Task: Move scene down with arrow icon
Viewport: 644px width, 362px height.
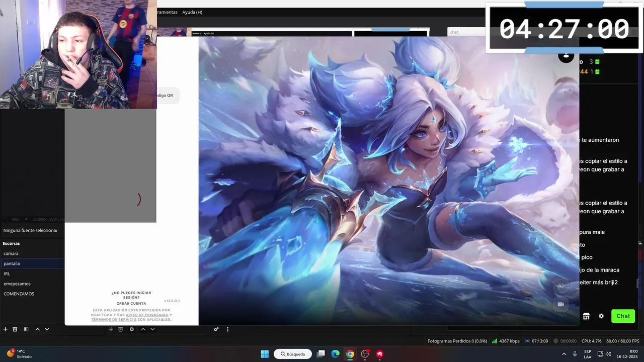Action: point(47,329)
